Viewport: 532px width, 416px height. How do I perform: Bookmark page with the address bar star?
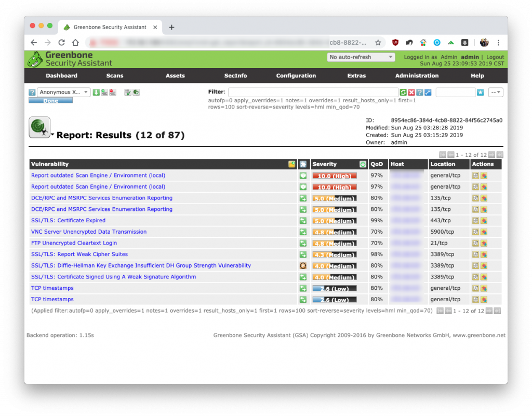click(x=378, y=43)
